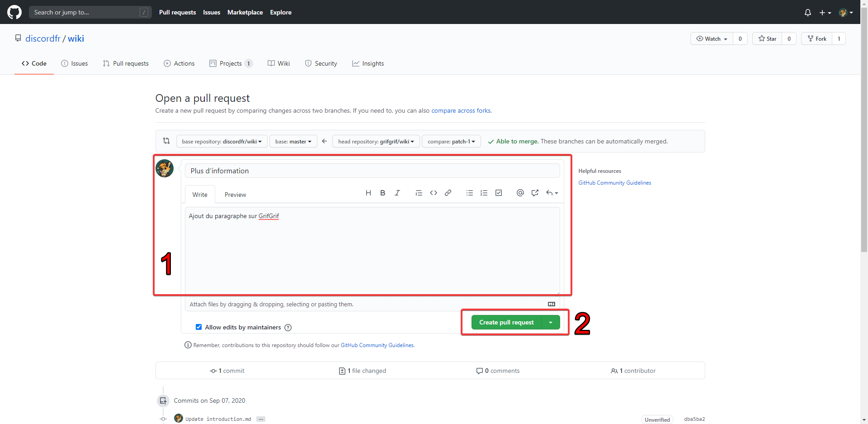Open the Issues repository tab
This screenshot has width=868, height=424.
tap(75, 63)
